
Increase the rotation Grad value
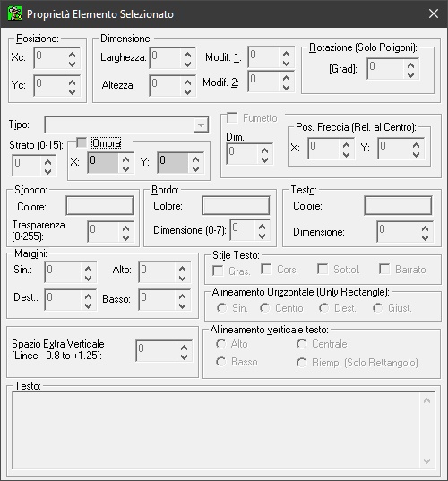click(410, 65)
